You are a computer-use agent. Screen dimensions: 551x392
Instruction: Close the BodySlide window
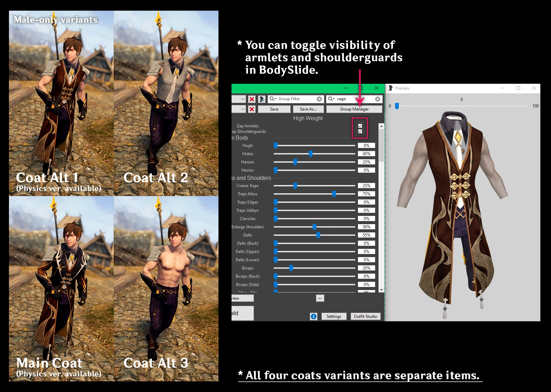[x=376, y=88]
